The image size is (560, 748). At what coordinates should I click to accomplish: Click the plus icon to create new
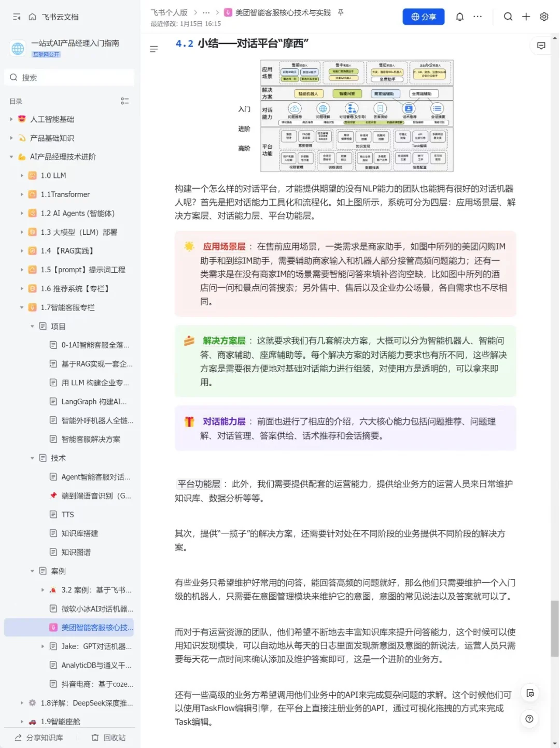point(526,17)
